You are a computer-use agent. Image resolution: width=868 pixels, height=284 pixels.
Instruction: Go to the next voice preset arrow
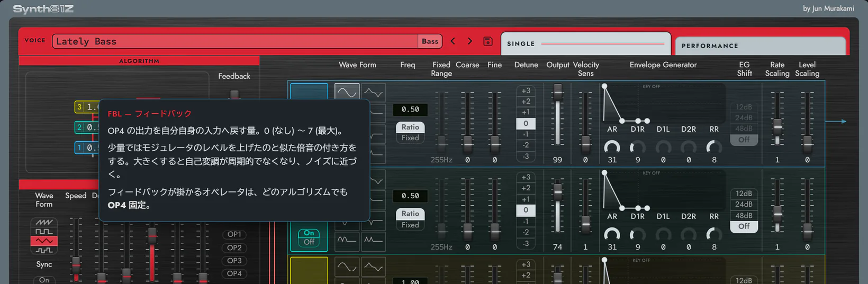tap(469, 41)
